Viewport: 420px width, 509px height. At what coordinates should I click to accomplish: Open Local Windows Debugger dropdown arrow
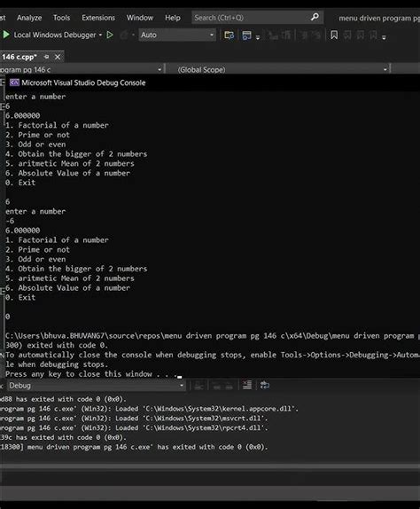pos(100,35)
